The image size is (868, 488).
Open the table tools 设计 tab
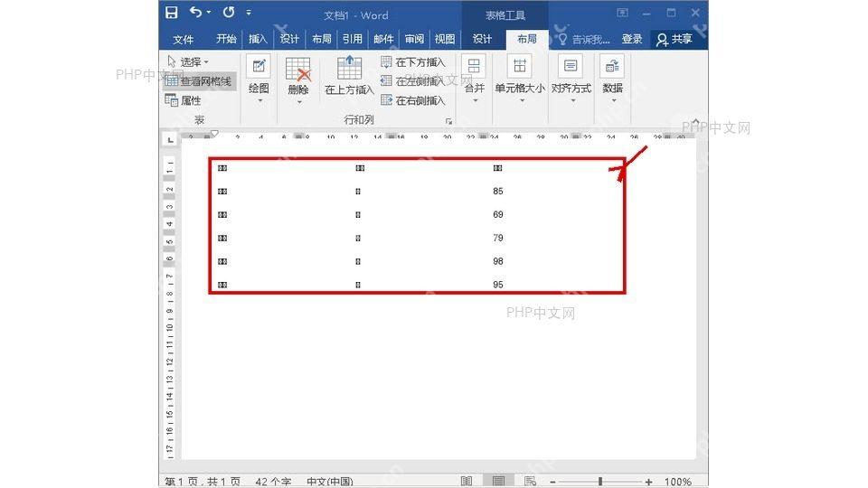482,39
